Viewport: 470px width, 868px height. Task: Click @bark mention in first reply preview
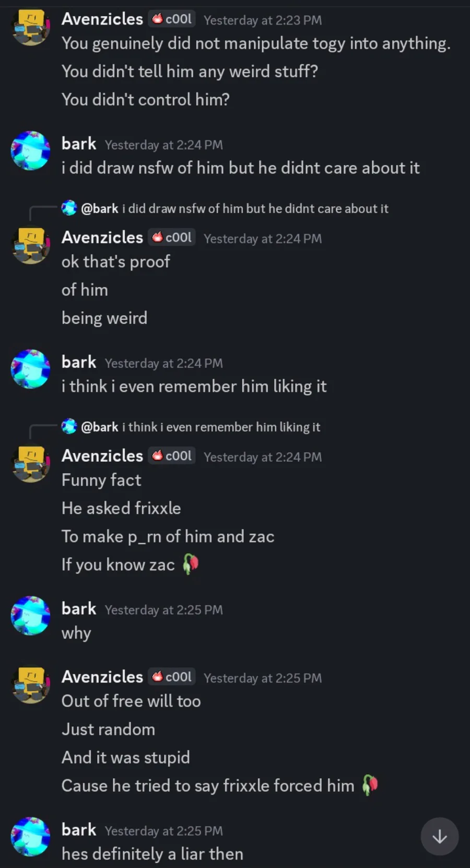point(100,208)
